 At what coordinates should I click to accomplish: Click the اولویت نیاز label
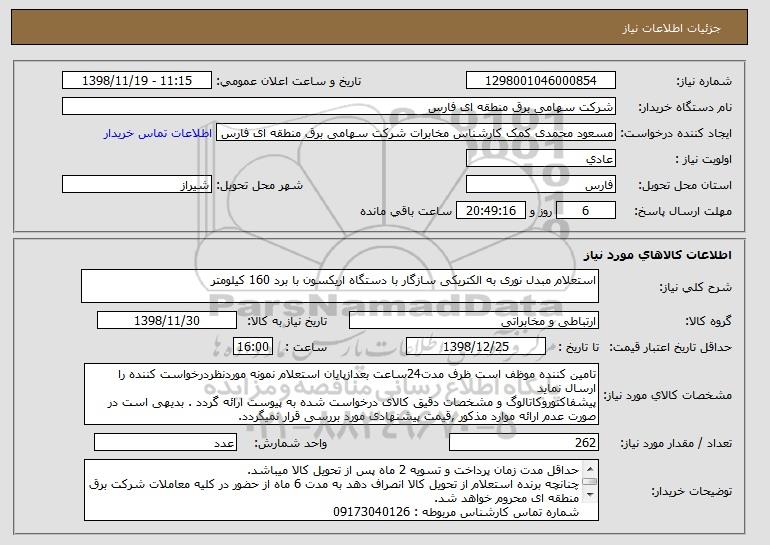(x=704, y=160)
